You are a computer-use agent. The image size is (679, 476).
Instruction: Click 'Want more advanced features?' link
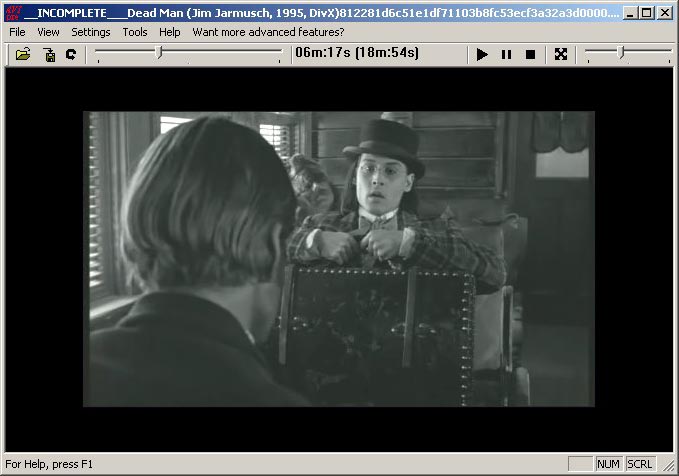[x=268, y=32]
